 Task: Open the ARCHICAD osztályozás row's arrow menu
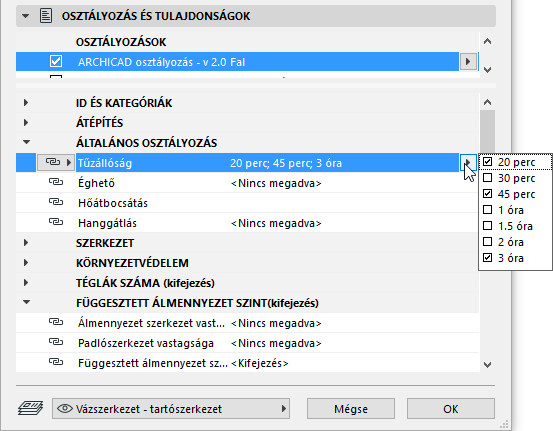(468, 61)
